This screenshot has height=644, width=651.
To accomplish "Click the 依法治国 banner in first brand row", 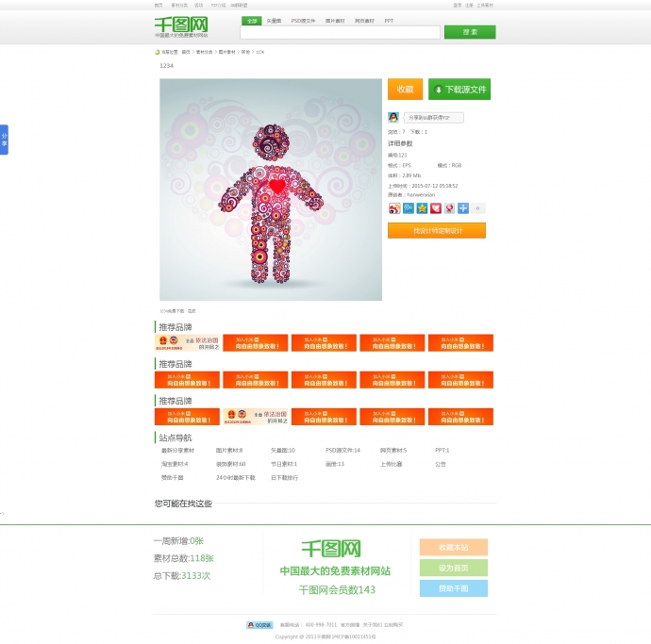I will pos(187,343).
